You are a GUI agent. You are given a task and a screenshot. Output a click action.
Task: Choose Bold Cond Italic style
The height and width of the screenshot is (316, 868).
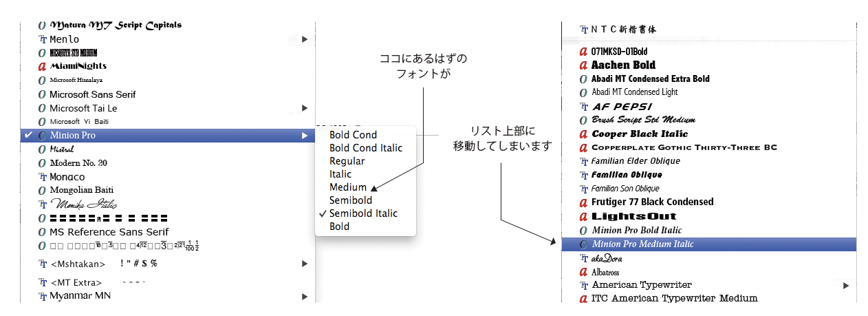click(x=365, y=148)
